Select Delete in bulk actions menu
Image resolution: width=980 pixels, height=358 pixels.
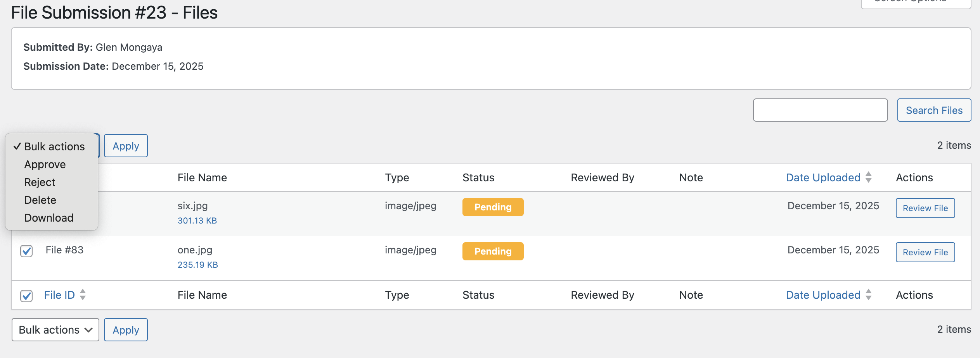pyautogui.click(x=40, y=200)
